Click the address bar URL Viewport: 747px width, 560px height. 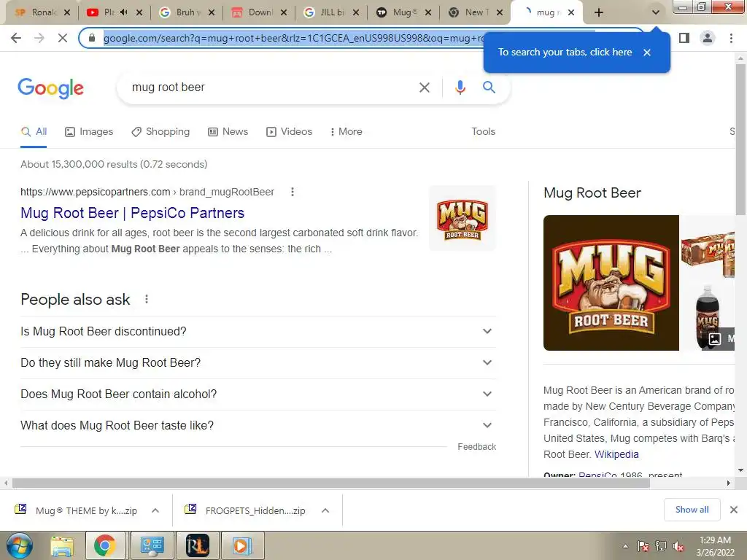point(293,38)
